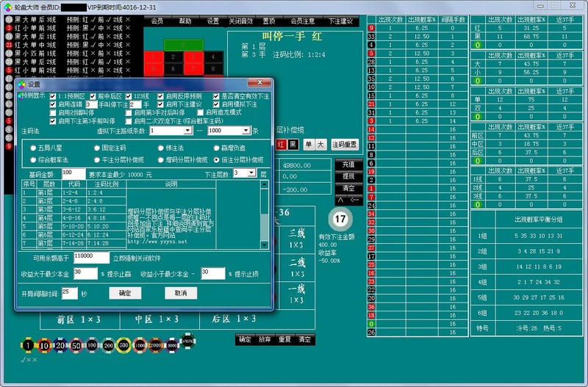Viewport: 588px width, 387px height.
Task: Click the red 红 color bet button
Action: pos(281,145)
